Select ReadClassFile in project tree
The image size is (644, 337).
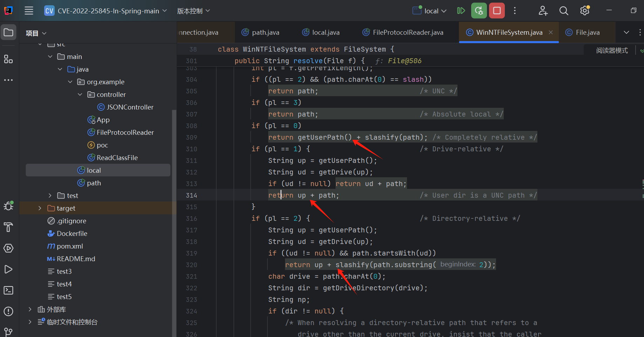coord(113,158)
